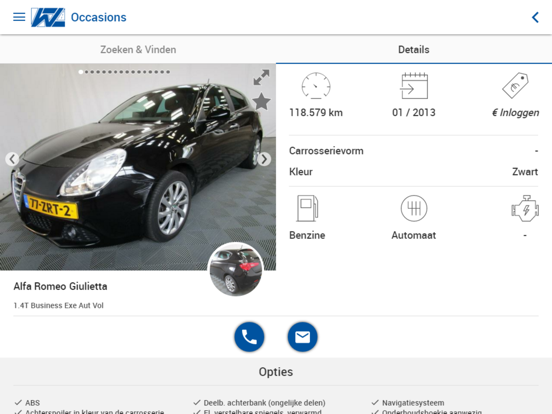The height and width of the screenshot is (414, 552).
Task: Click the euro price tag icon
Action: (515, 86)
